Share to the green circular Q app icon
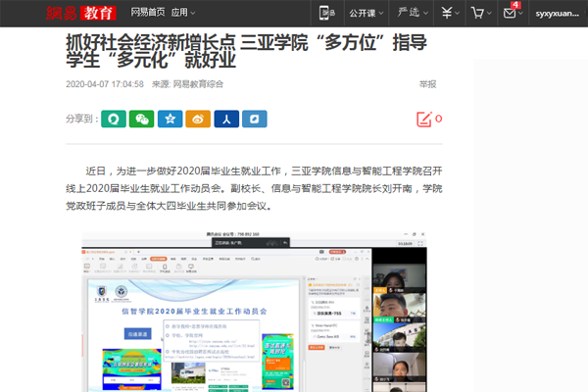This screenshot has height=392, width=588. [114, 119]
